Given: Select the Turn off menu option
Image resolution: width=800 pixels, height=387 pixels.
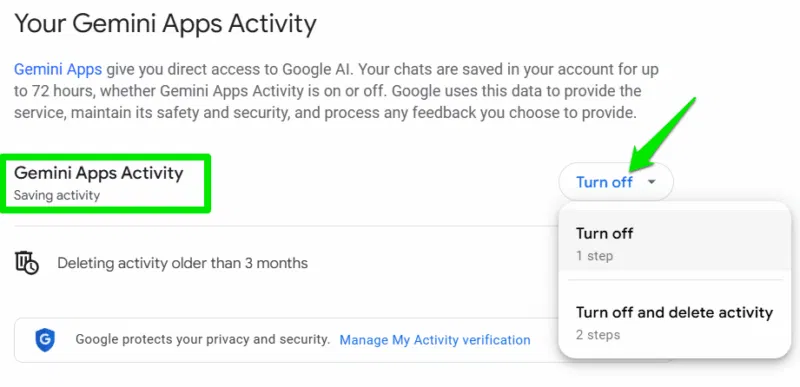Looking at the screenshot, I should coord(674,243).
